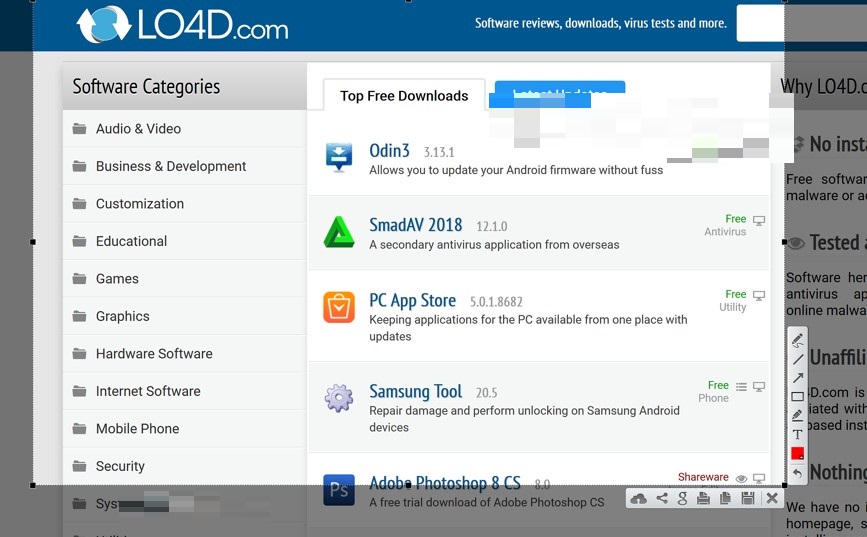Select the straight line drawing tool
The width and height of the screenshot is (867, 537).
[797, 359]
